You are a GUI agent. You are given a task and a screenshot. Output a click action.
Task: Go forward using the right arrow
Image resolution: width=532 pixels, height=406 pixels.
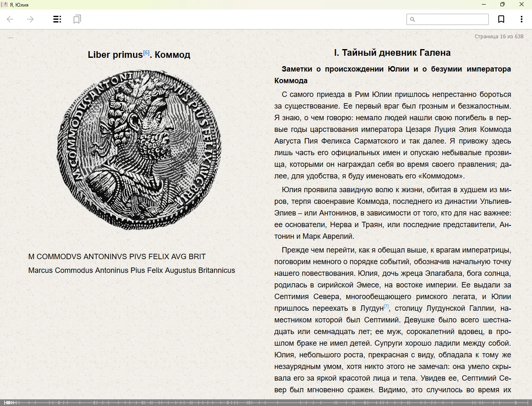(30, 19)
